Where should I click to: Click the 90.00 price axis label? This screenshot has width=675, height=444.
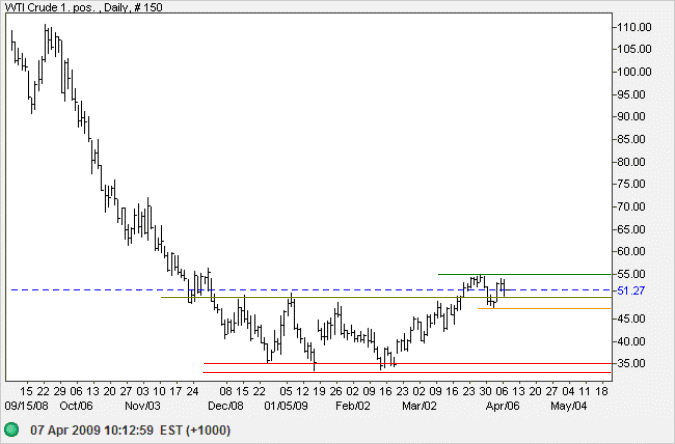pos(631,116)
